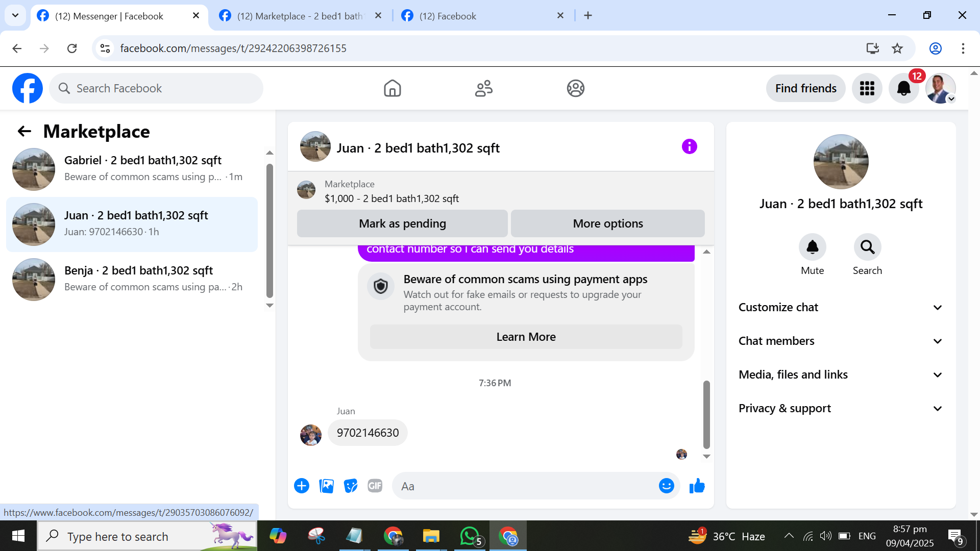Expand Media, files and links section
This screenshot has height=551, width=980.
click(840, 374)
